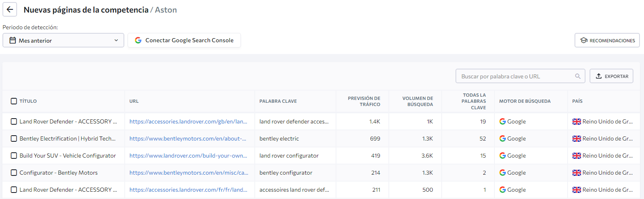Click the upload icon in Exportar button
This screenshot has height=199, width=644.
coord(598,76)
